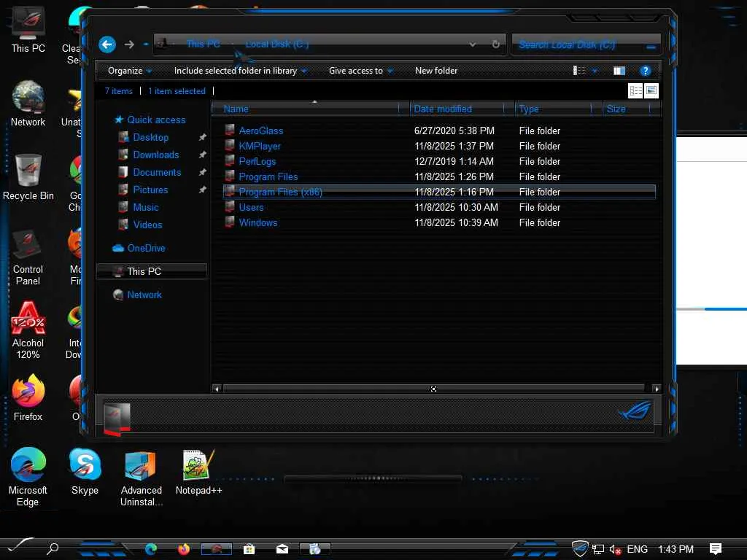Click the pin icon next to Desktop
Image resolution: width=747 pixels, height=560 pixels.
203,137
